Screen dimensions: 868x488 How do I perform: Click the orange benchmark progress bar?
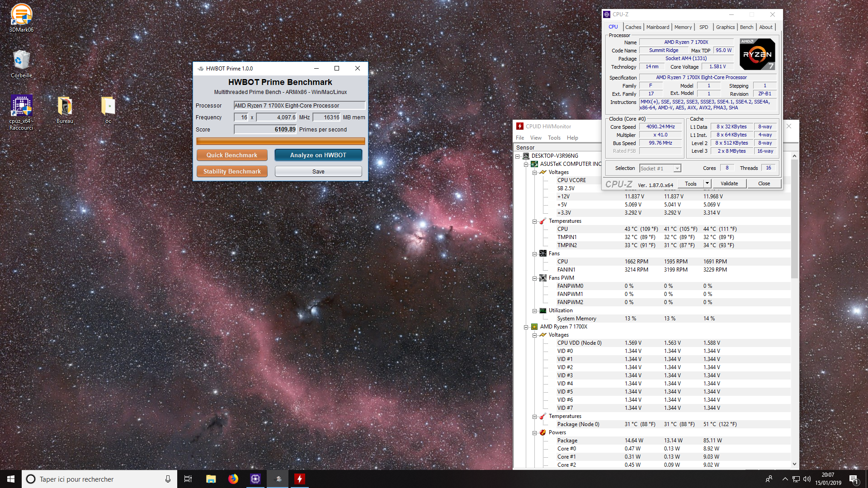(280, 141)
